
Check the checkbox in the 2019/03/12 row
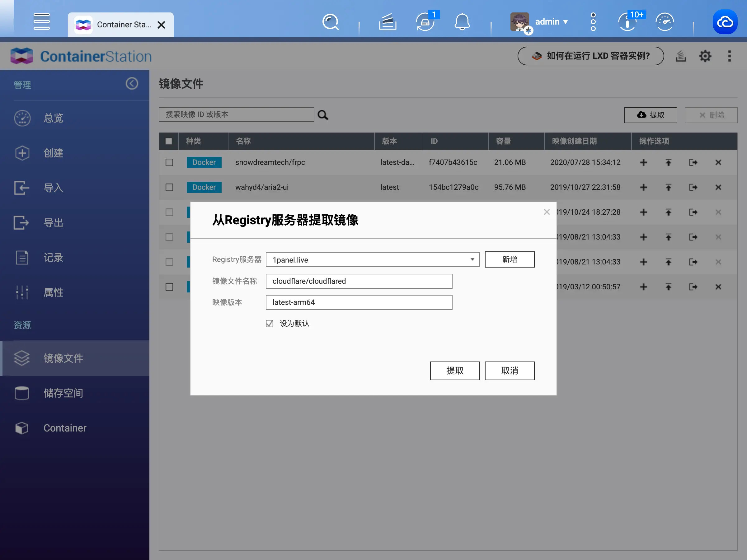click(169, 287)
